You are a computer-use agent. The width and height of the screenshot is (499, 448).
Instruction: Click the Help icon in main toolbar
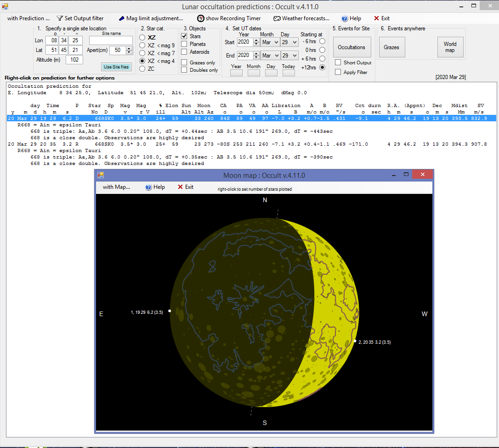345,18
